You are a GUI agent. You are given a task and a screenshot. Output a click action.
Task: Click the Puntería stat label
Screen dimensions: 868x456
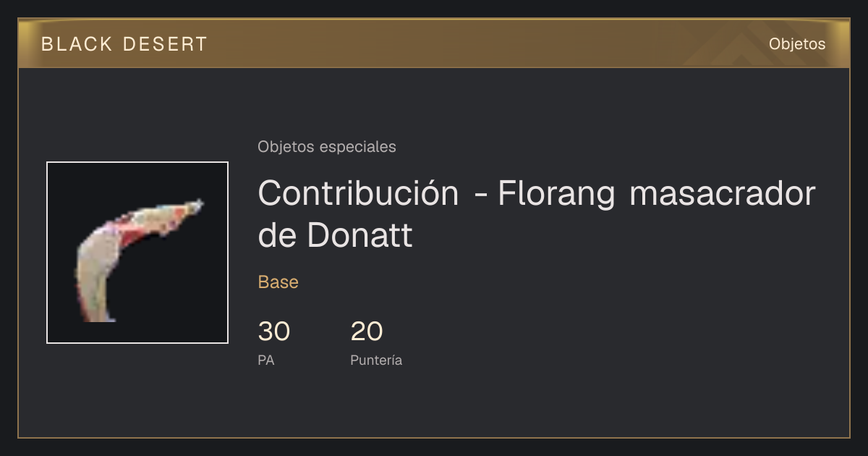[376, 360]
